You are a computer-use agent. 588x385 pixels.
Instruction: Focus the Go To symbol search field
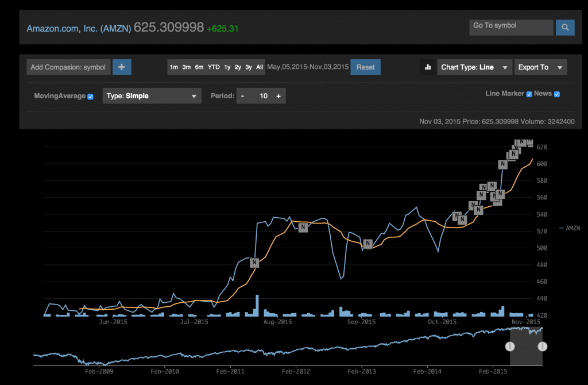(x=511, y=28)
